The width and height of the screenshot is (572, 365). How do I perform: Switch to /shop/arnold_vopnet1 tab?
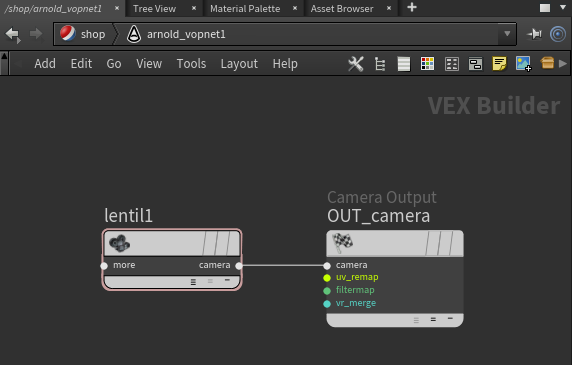53,8
